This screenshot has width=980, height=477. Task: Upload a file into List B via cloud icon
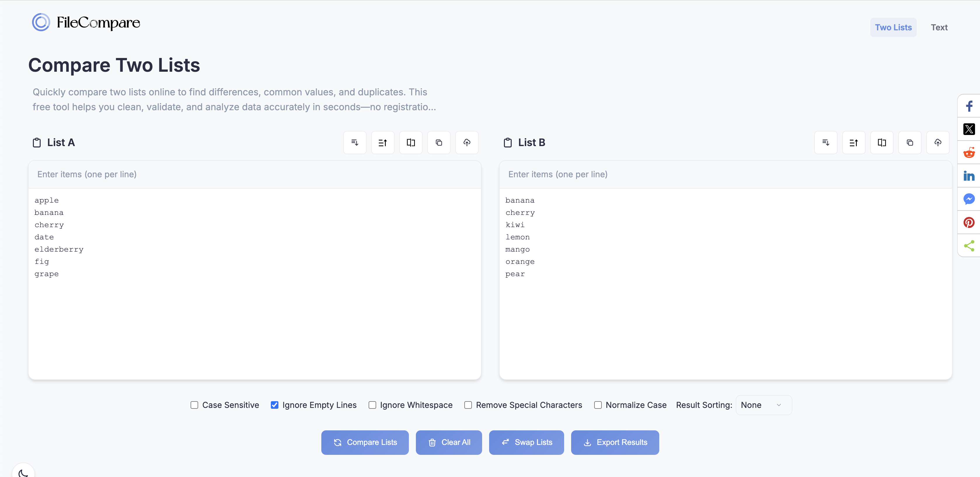938,143
